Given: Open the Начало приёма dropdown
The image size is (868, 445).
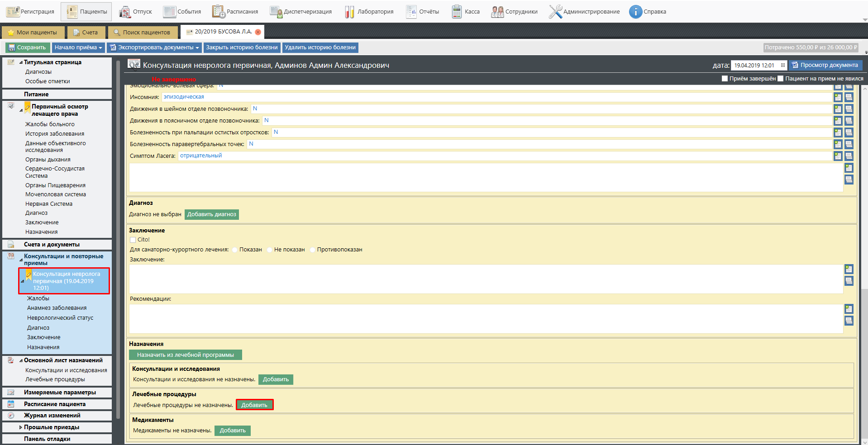Looking at the screenshot, I should pos(78,47).
